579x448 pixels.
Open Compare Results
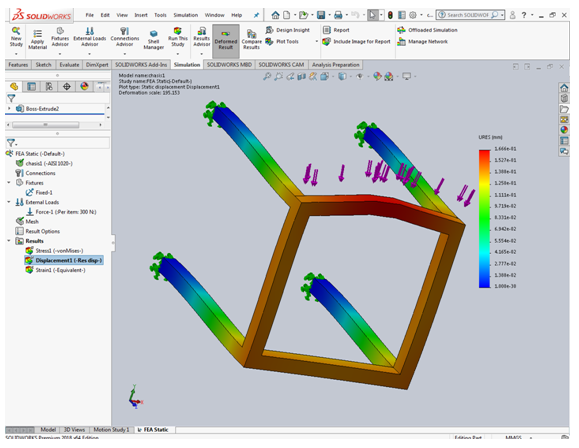pyautogui.click(x=251, y=40)
